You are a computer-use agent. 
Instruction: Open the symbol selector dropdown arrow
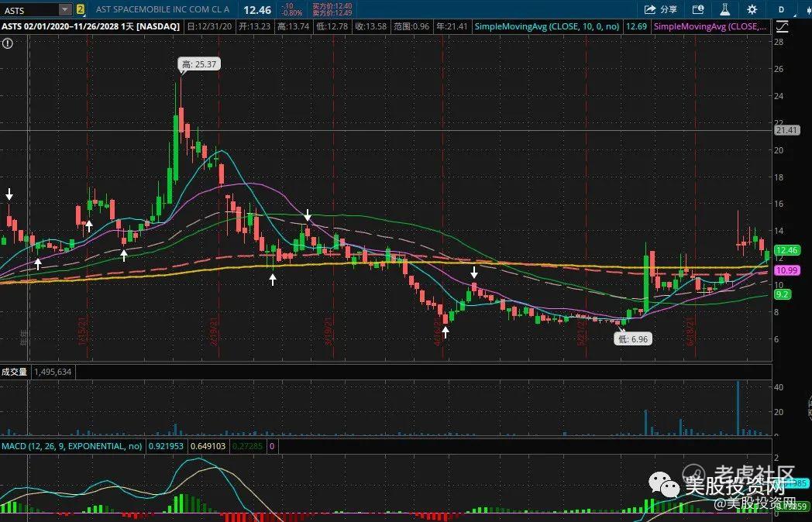point(65,10)
